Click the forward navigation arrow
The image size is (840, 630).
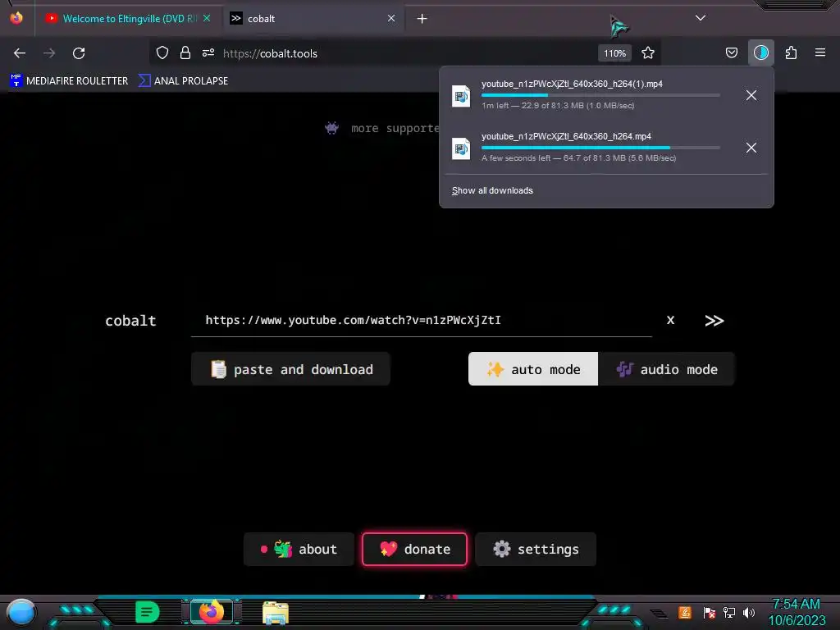(x=49, y=53)
